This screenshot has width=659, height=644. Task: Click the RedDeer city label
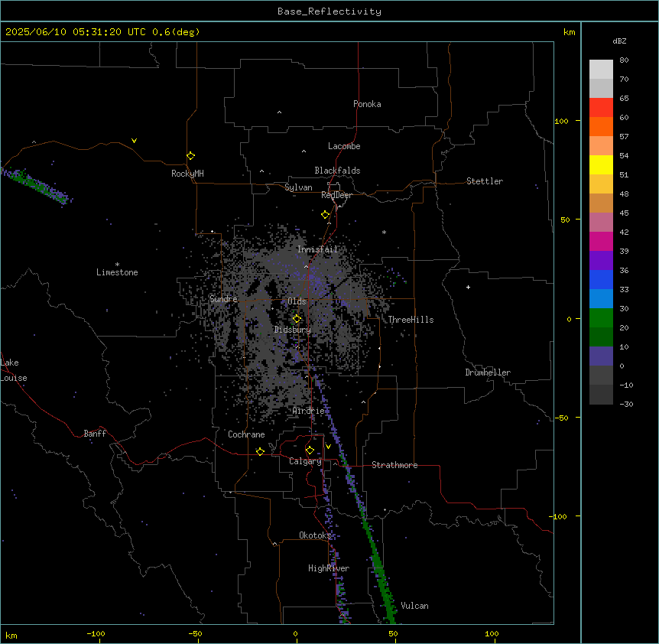pos(336,195)
